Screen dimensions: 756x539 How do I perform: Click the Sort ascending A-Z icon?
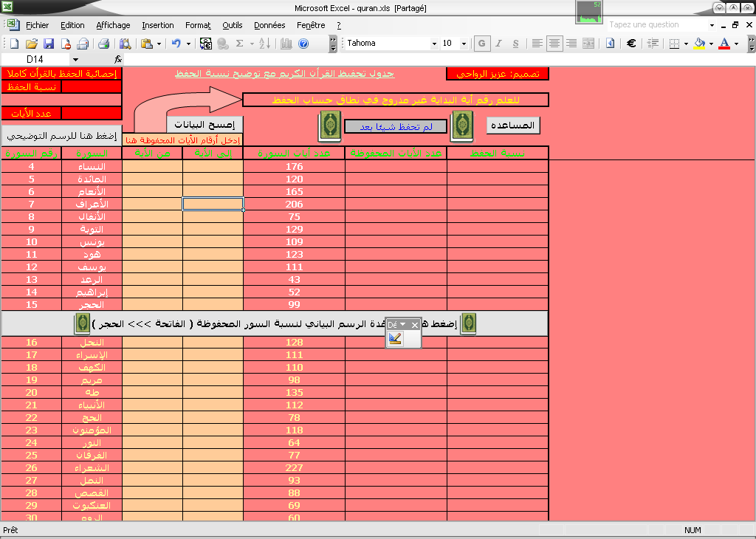(265, 44)
